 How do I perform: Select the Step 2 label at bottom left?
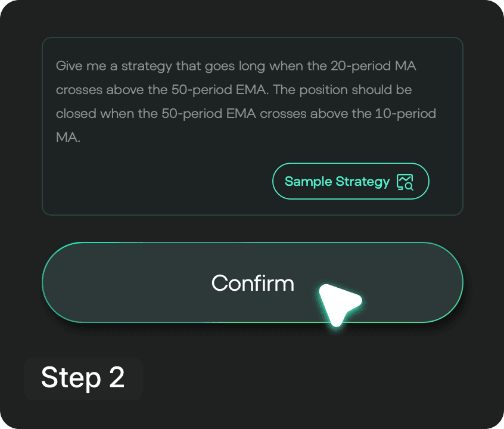tap(83, 378)
